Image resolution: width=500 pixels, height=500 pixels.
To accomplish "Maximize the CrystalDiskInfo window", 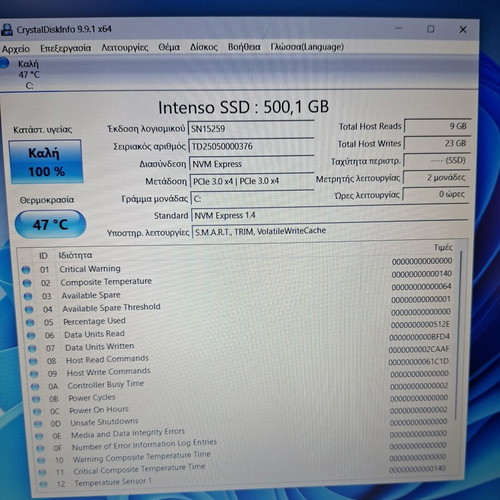I will click(x=431, y=29).
